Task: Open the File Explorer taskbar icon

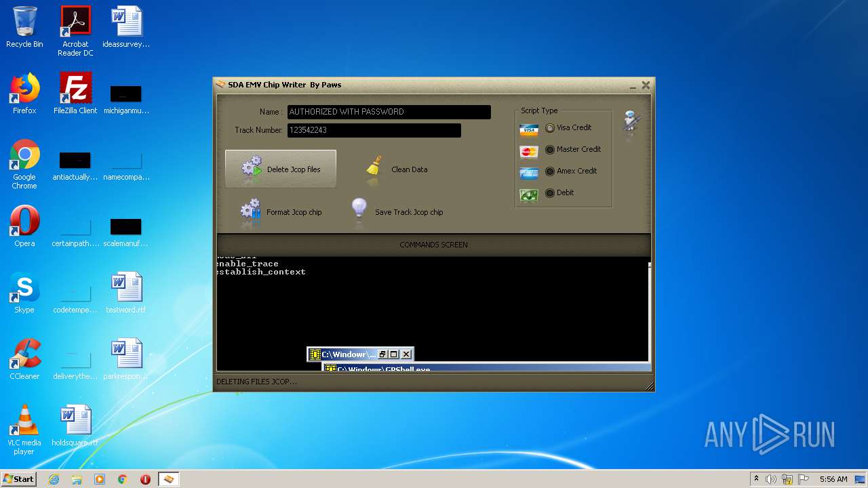Action: [x=77, y=479]
